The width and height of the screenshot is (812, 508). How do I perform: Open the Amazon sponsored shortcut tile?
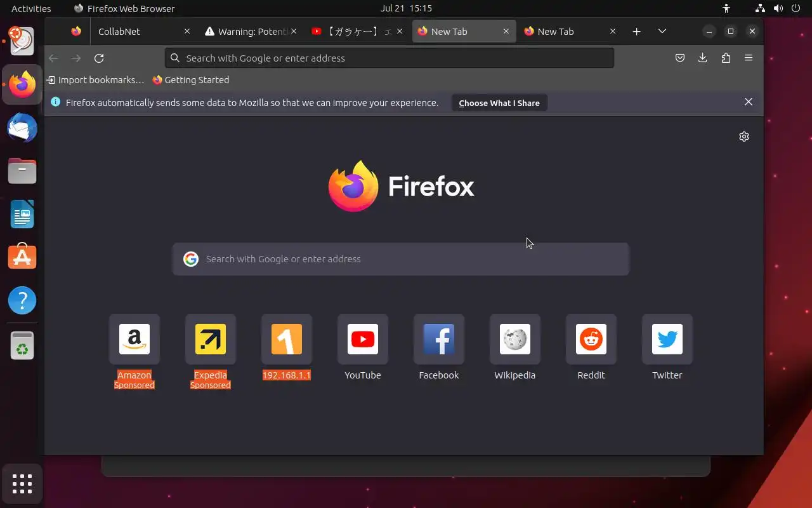coord(134,339)
